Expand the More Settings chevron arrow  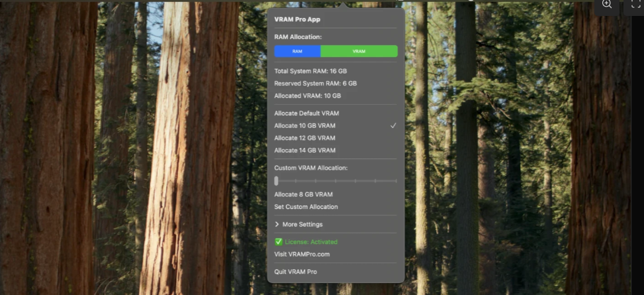(277, 225)
